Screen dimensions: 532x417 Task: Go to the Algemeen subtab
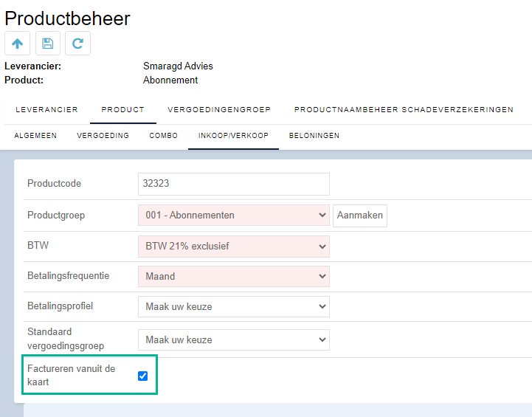coord(35,135)
